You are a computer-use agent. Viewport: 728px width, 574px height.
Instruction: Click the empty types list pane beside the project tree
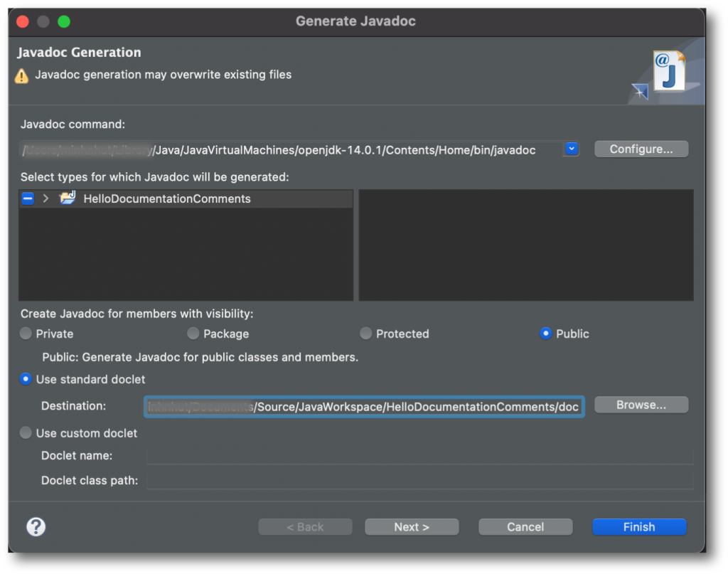[526, 245]
